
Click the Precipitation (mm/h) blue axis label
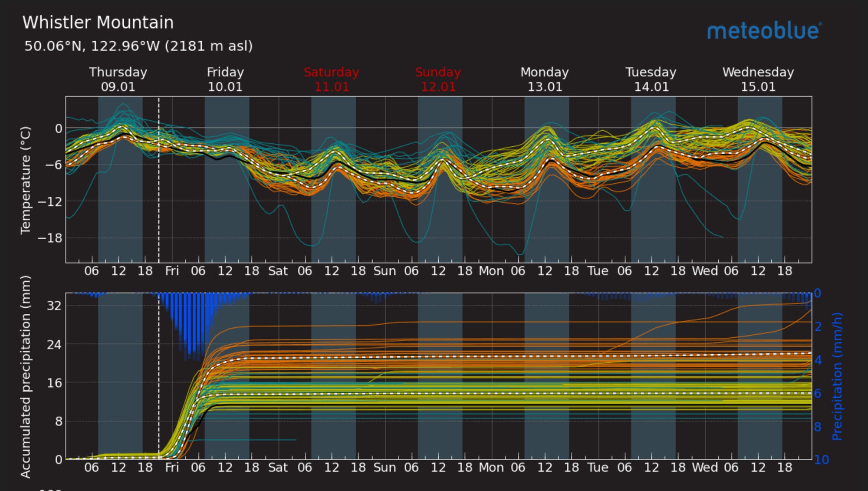pos(837,376)
